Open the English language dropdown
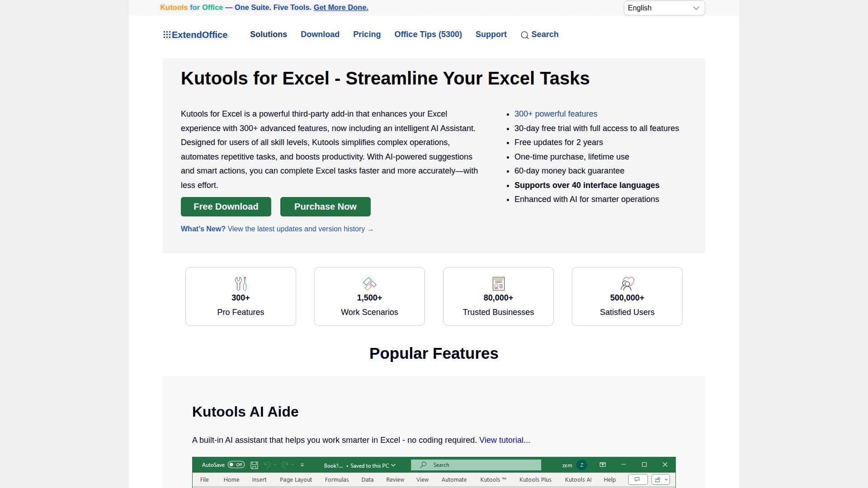Image resolution: width=868 pixels, height=488 pixels. [x=664, y=8]
